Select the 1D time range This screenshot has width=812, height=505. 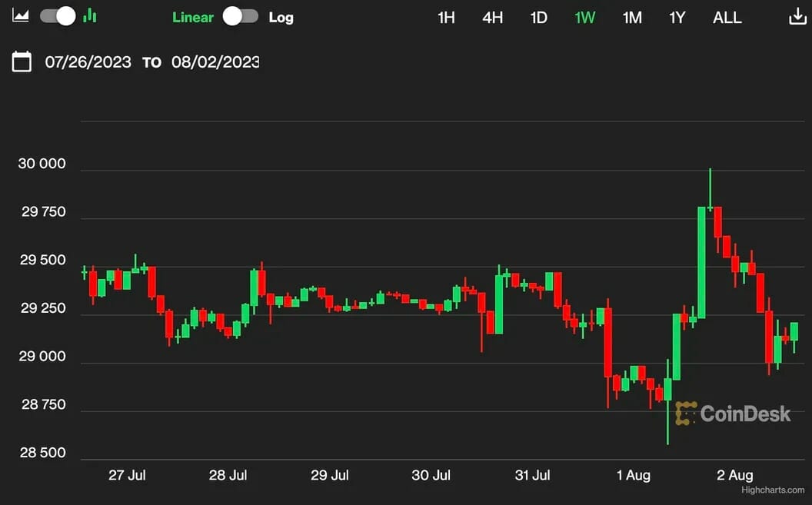539,17
